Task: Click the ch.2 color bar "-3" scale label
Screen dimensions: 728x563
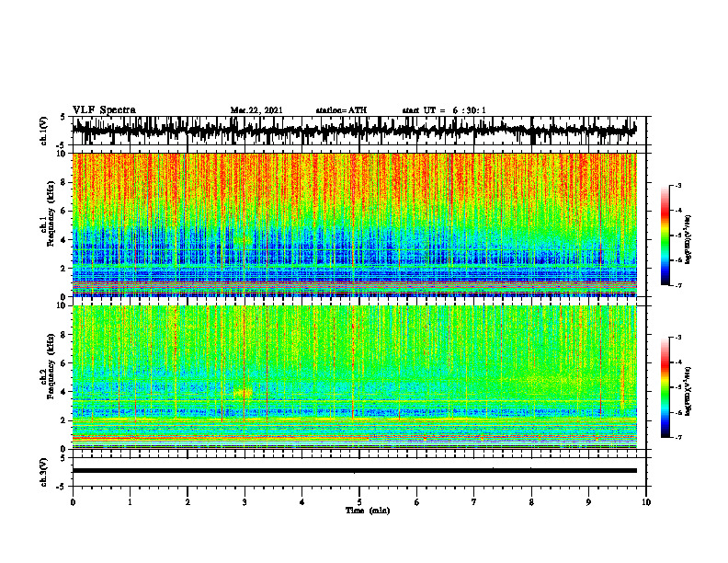Action: pos(678,338)
